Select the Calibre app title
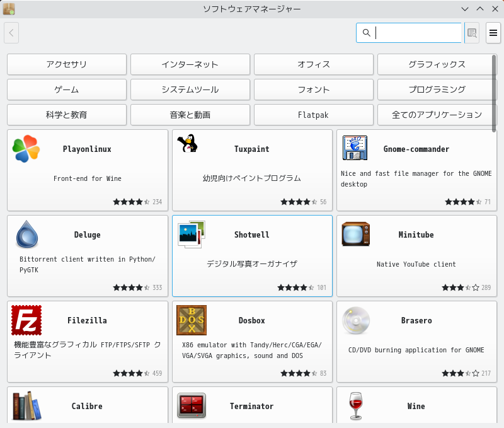The image size is (504, 428). pyautogui.click(x=87, y=407)
